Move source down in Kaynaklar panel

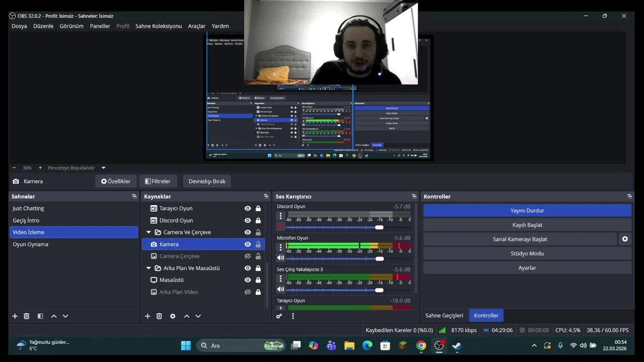pyautogui.click(x=198, y=316)
